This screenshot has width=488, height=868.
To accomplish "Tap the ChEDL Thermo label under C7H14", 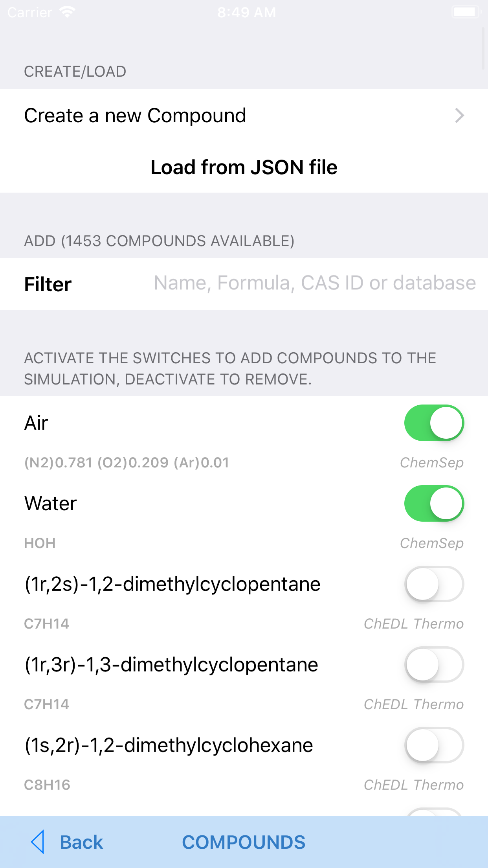I will click(x=413, y=624).
